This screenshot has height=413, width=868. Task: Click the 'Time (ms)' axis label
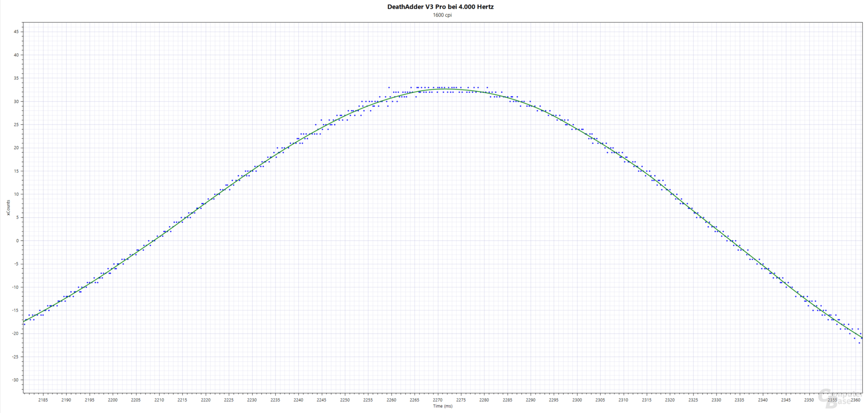click(443, 406)
